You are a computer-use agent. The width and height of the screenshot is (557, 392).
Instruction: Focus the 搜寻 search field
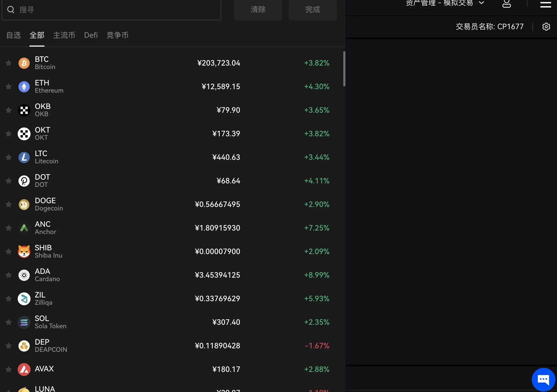click(x=118, y=10)
